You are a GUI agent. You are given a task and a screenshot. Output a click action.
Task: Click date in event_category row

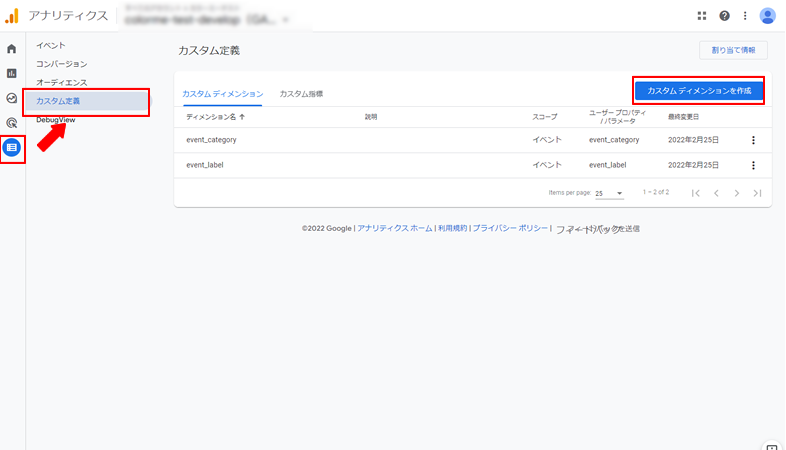point(693,140)
